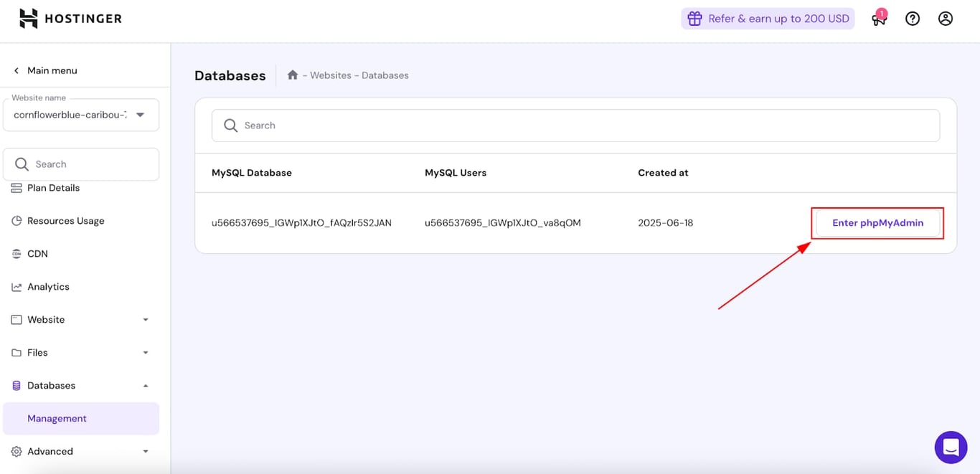Image resolution: width=980 pixels, height=474 pixels.
Task: Click the Databases cylinder icon
Action: click(17, 386)
